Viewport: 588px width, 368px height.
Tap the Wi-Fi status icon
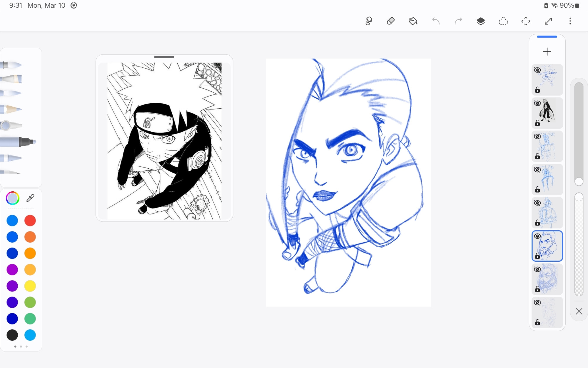(554, 5)
